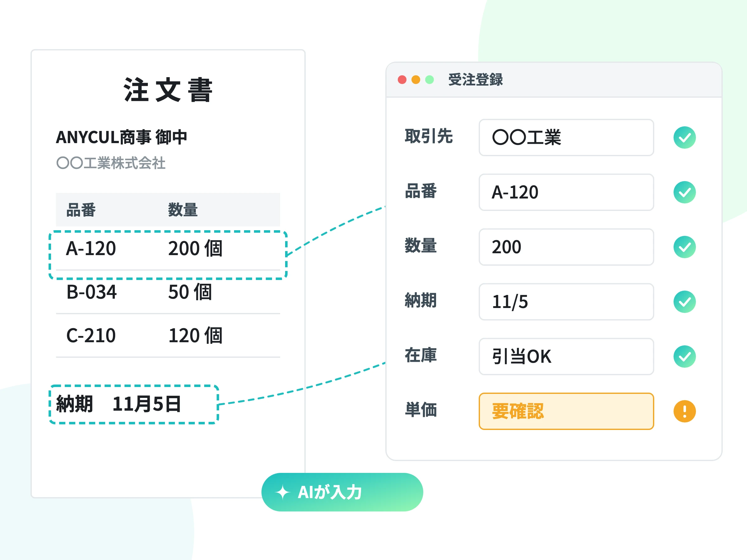Viewport: 747px width, 560px height.
Task: Click the checkmark icon beside 取引先 field
Action: click(x=684, y=138)
